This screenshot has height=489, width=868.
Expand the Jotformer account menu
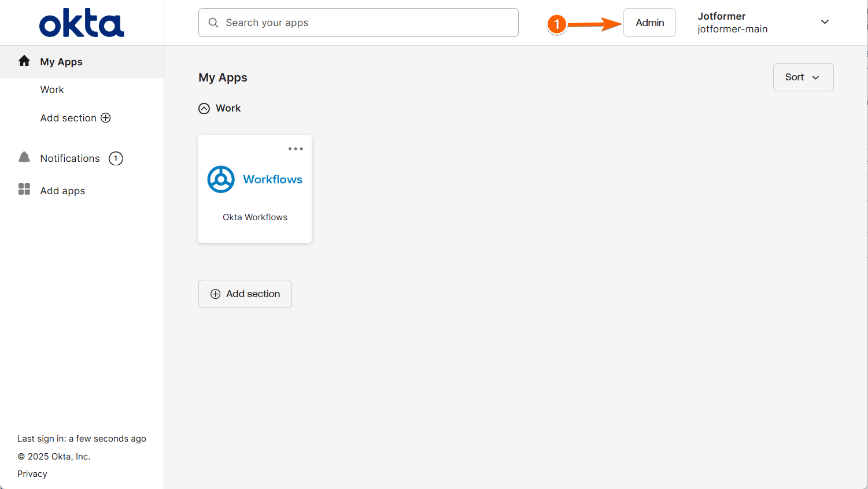pos(825,23)
